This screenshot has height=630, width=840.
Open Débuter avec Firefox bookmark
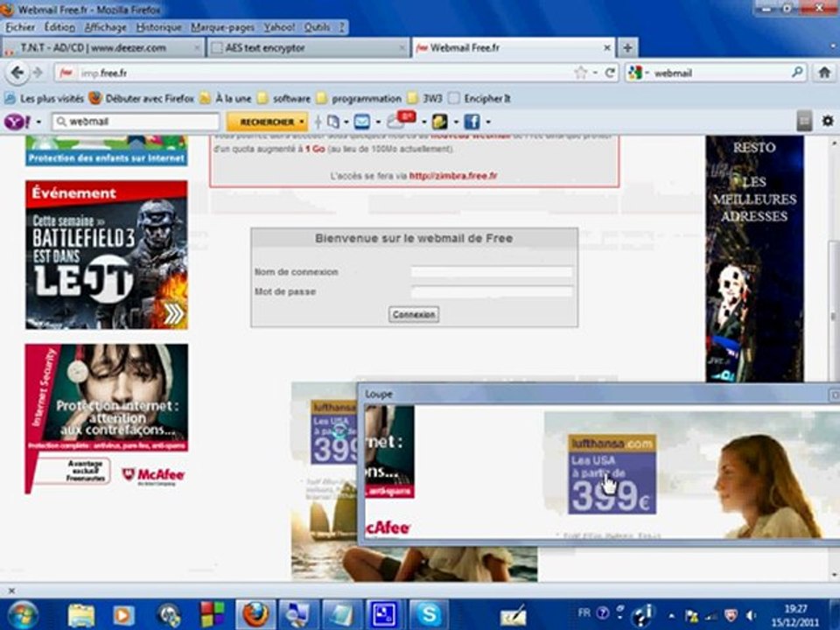[x=142, y=98]
